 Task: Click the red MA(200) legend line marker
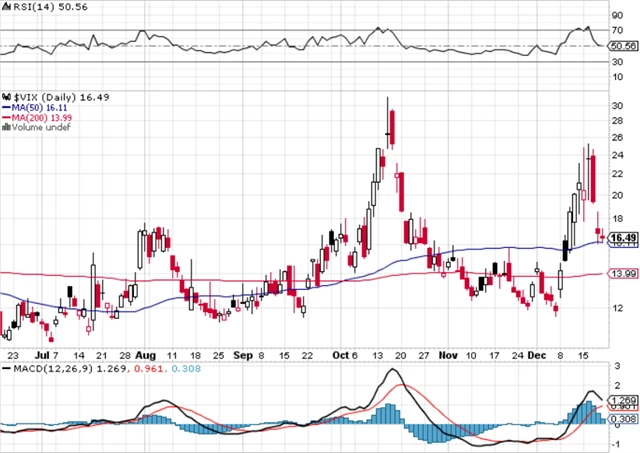5,117
